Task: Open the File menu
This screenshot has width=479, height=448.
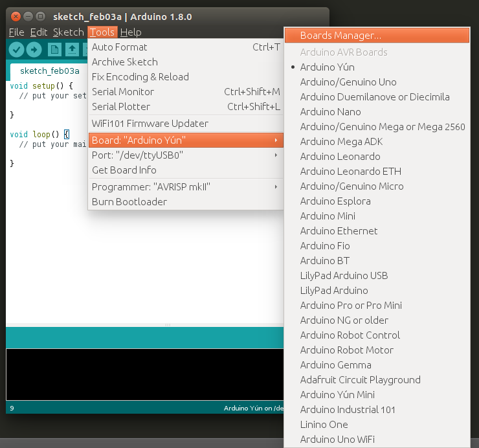Action: tap(16, 32)
